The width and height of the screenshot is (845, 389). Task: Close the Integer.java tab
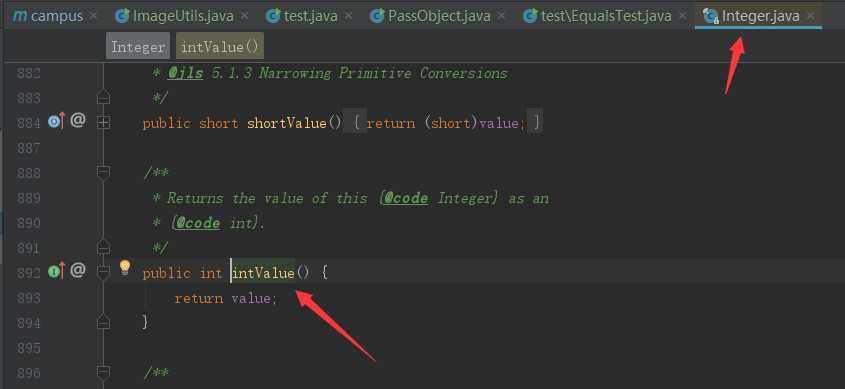click(x=811, y=16)
